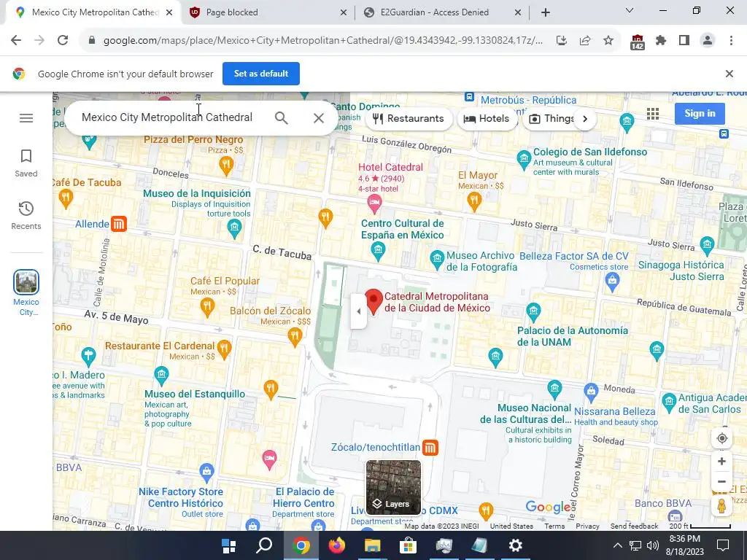Click the Café El Popular restaurant pin
This screenshot has height=560, width=747.
[x=206, y=306]
